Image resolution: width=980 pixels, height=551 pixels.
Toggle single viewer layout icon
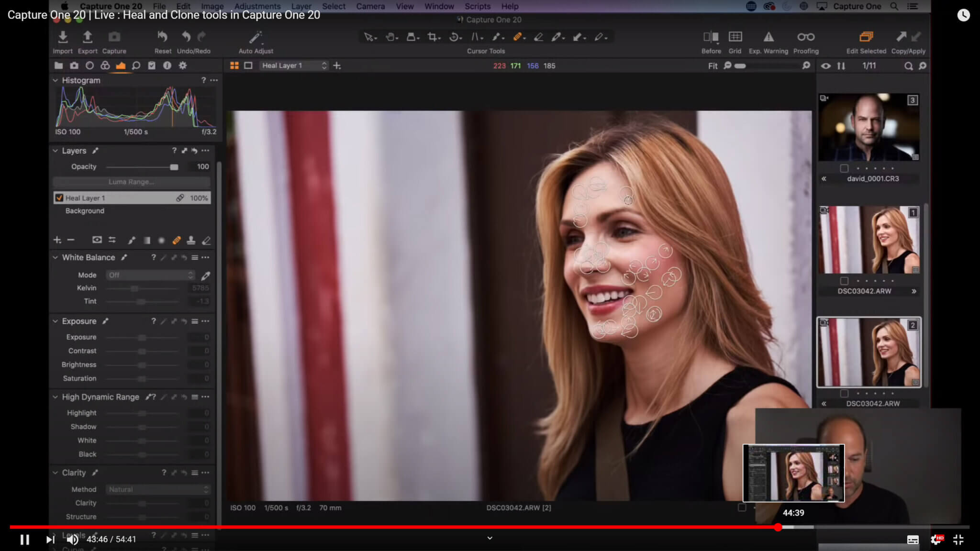(x=248, y=66)
